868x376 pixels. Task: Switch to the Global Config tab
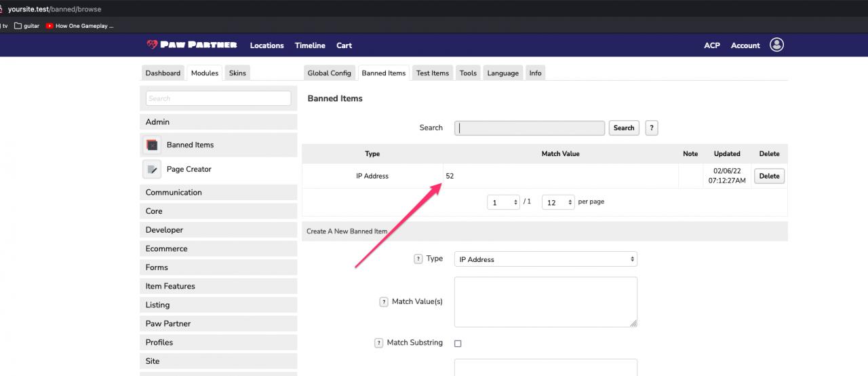coord(329,73)
